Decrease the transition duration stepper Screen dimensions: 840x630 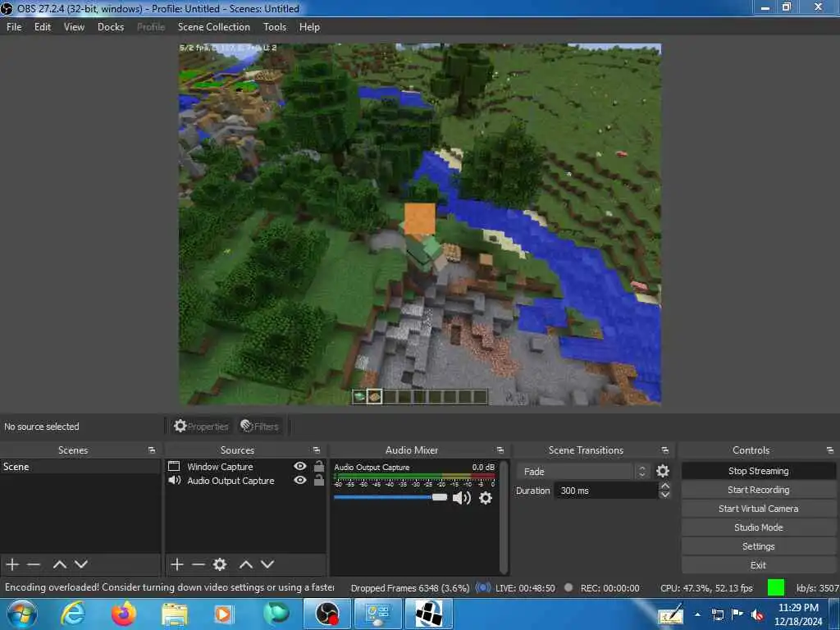[x=664, y=495]
